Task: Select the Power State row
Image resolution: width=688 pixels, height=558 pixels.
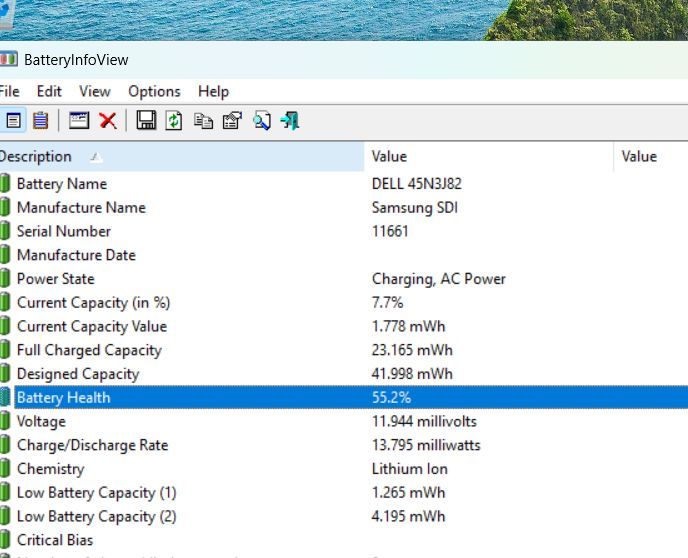Action: 55,279
